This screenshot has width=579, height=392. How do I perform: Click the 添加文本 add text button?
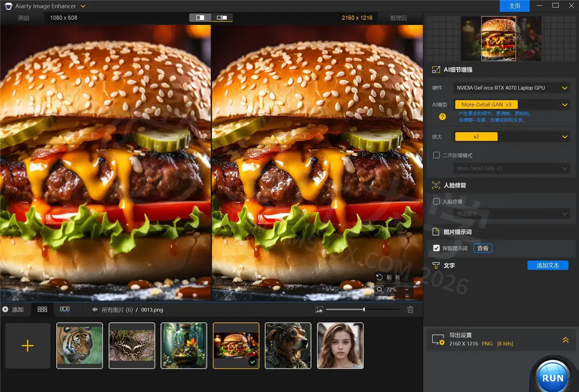[x=548, y=265]
